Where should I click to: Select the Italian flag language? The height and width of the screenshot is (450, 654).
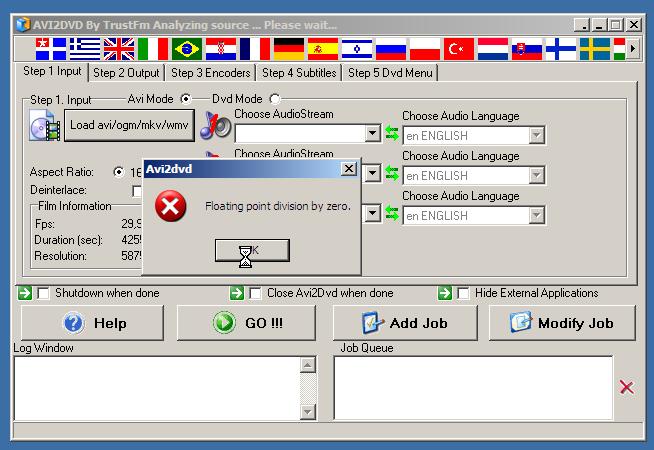[153, 49]
